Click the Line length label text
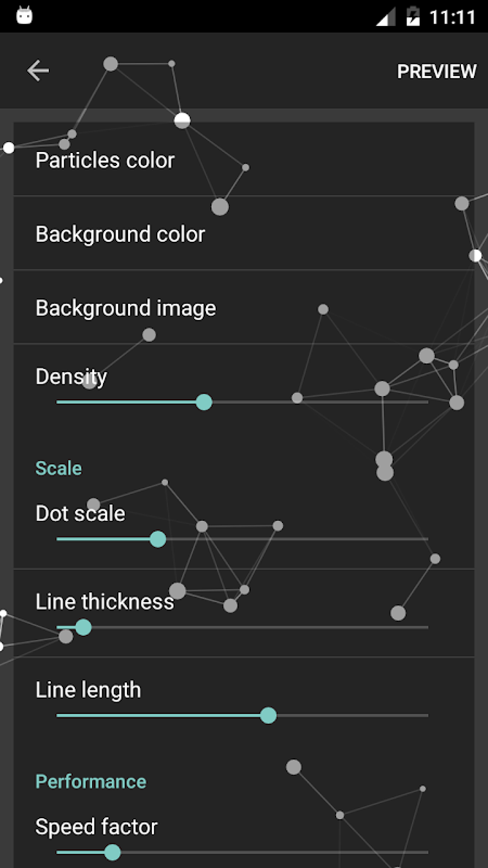488x868 pixels. tap(88, 689)
